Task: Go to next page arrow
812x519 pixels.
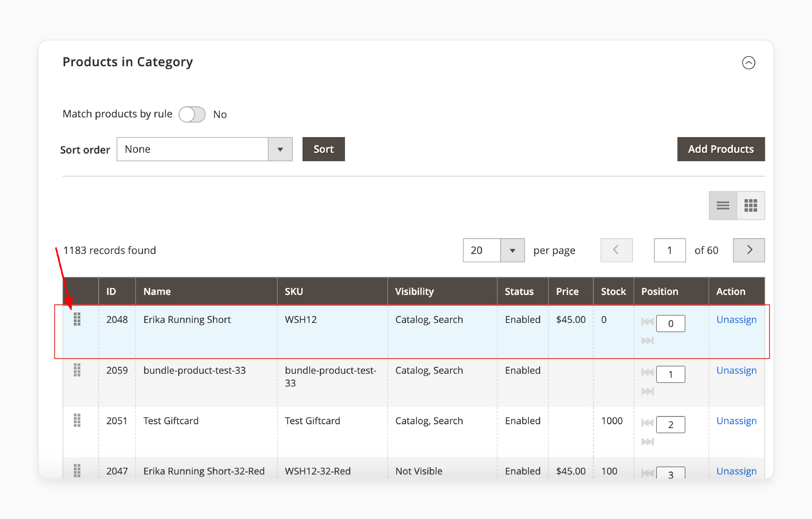Action: point(749,250)
